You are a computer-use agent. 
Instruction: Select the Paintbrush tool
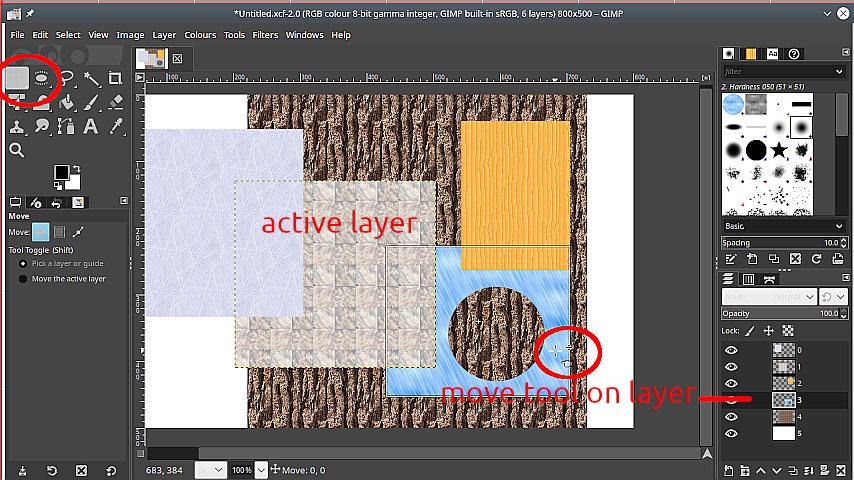[x=91, y=102]
